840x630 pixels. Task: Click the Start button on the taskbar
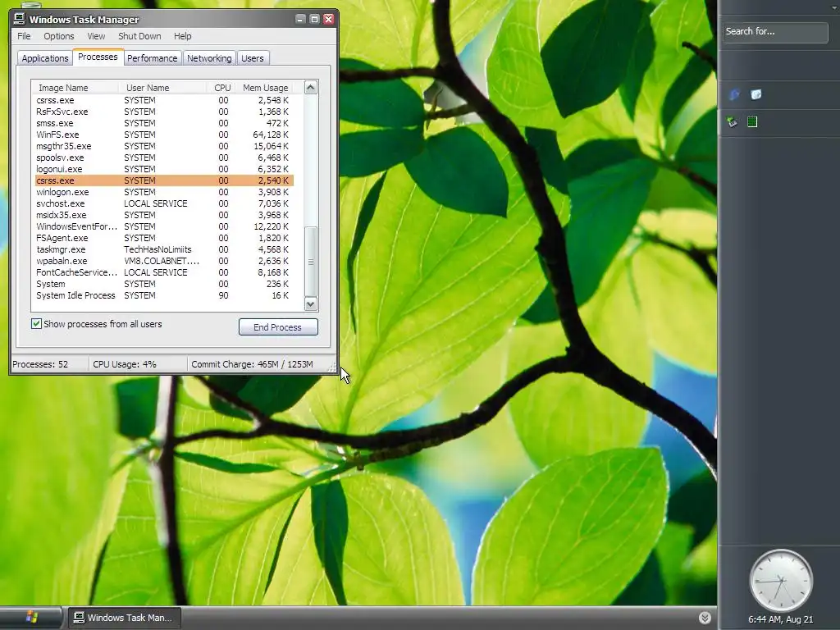31,618
